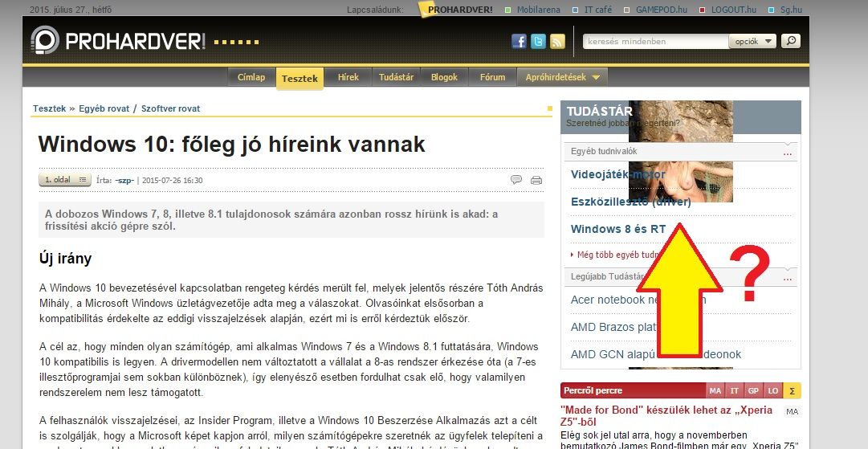
Task: Select MA tab in Percről percre
Action: coord(715,390)
